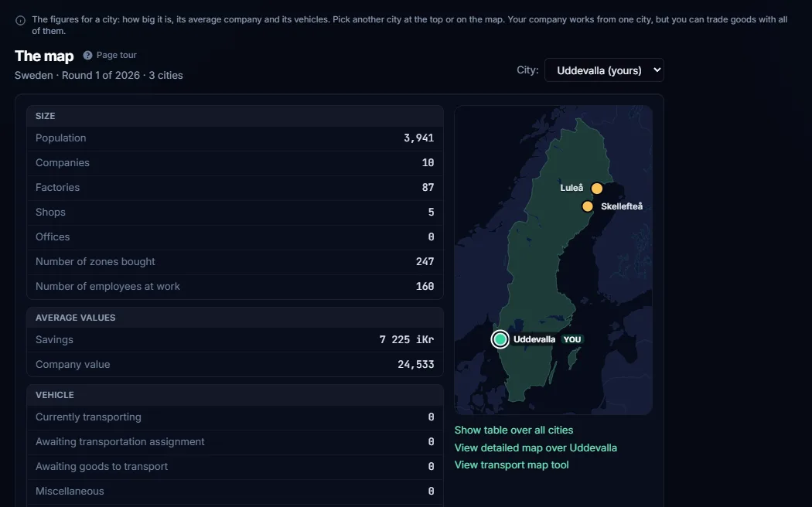Click the YOU badge next to Uddevalla
Image resolution: width=812 pixels, height=507 pixels.
(572, 339)
